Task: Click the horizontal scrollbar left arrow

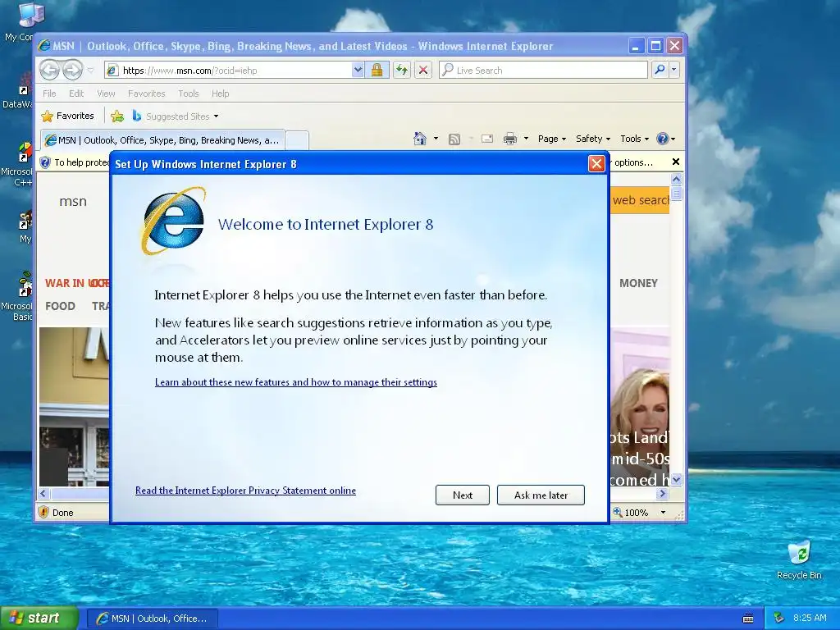Action: (x=44, y=493)
